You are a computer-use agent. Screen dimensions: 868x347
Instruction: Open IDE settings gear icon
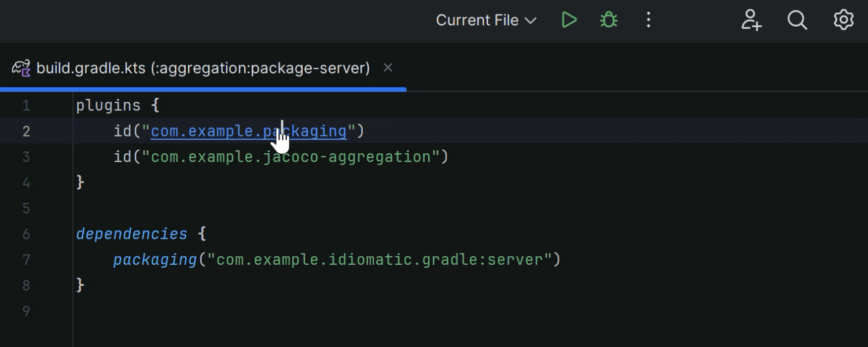click(x=843, y=20)
